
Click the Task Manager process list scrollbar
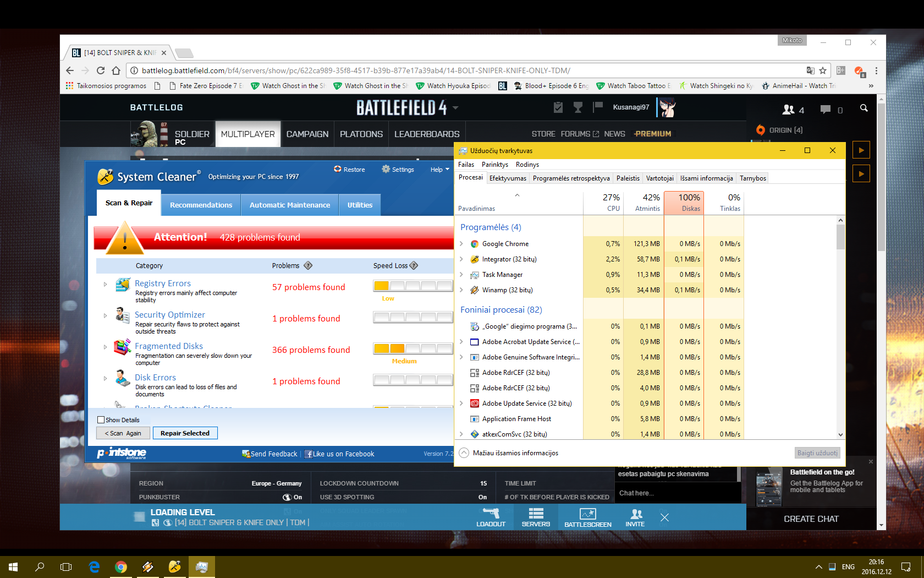point(840,237)
